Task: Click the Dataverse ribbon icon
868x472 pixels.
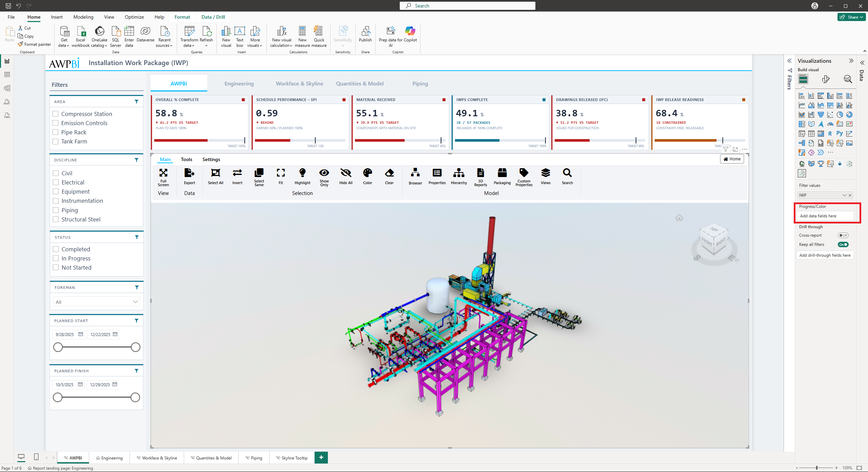Action: (x=145, y=34)
